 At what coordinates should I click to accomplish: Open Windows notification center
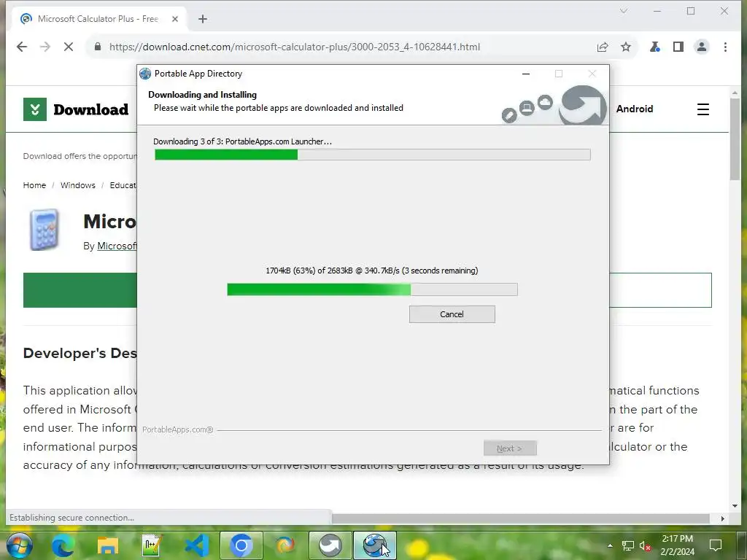716,545
